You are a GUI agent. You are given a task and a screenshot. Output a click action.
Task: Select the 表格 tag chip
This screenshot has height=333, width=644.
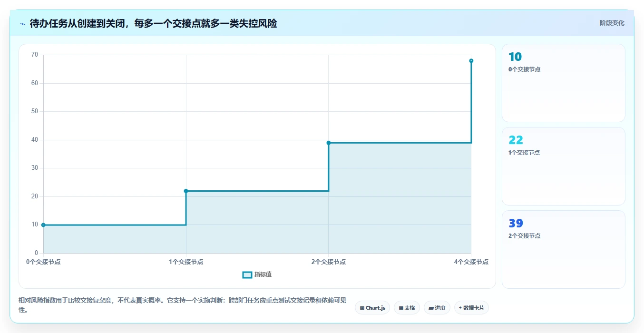tap(407, 308)
